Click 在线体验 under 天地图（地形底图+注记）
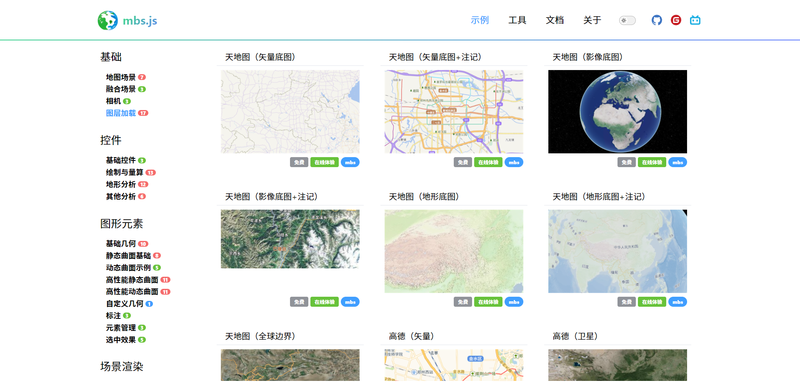Screen dimensions: 800x383 [652, 302]
